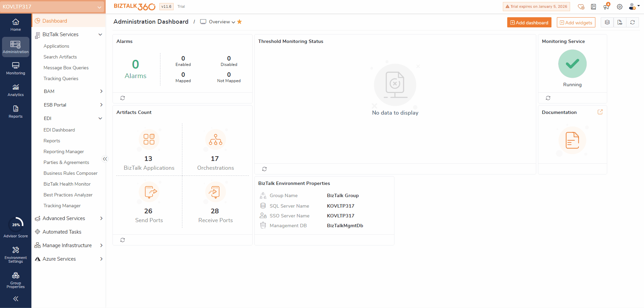Open Tracking Queries from the menu

tap(61, 78)
